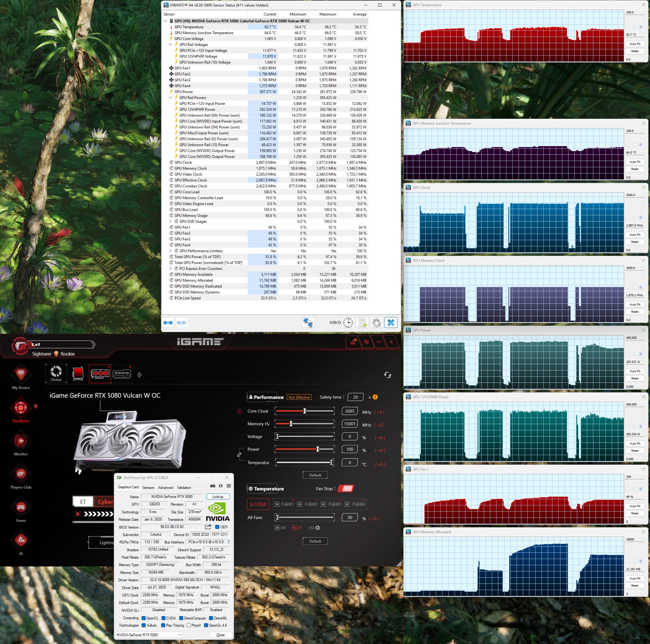The height and width of the screenshot is (644, 650).
Task: Start logging with the document-plus icon
Action: 362,323
